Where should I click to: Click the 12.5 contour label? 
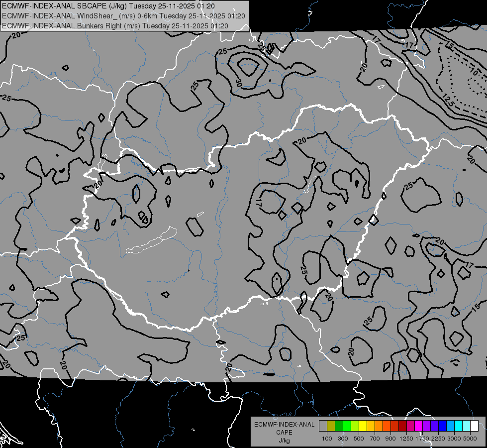(449, 100)
